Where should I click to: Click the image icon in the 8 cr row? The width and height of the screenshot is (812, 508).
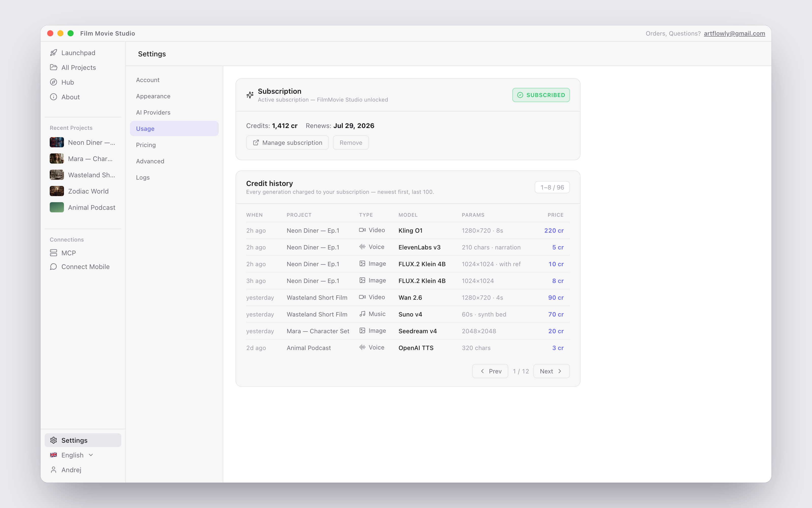362,280
